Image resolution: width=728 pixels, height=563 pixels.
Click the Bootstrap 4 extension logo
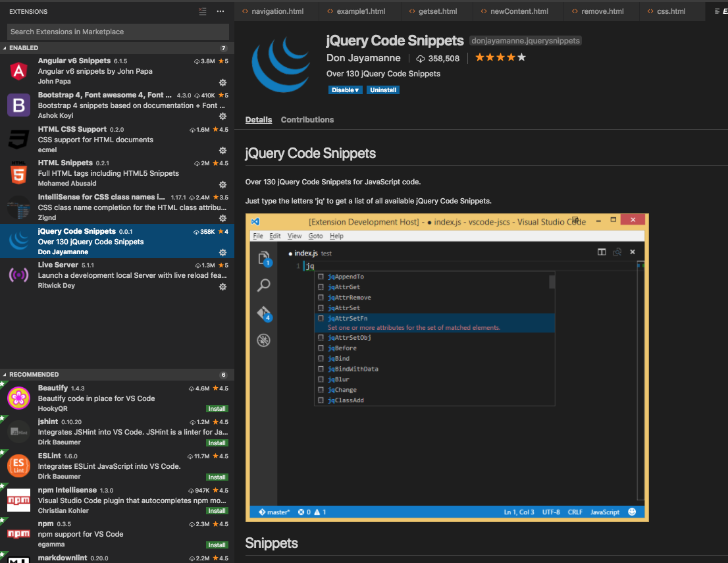point(18,105)
